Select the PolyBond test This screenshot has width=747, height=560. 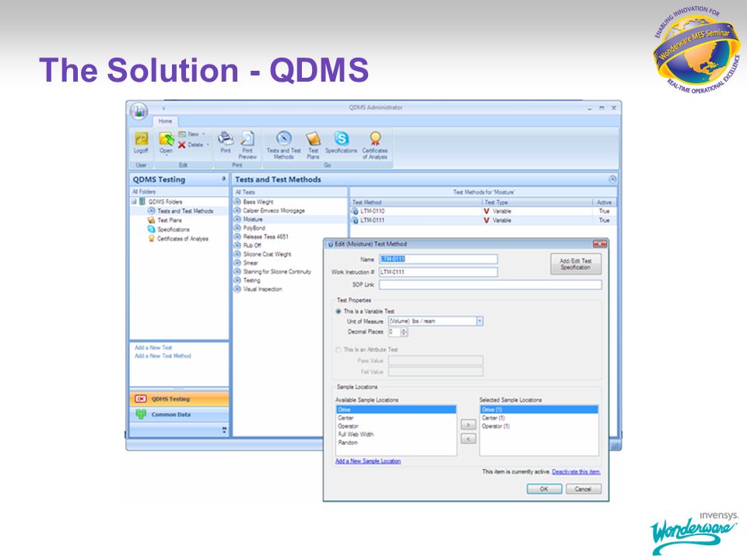(x=254, y=228)
